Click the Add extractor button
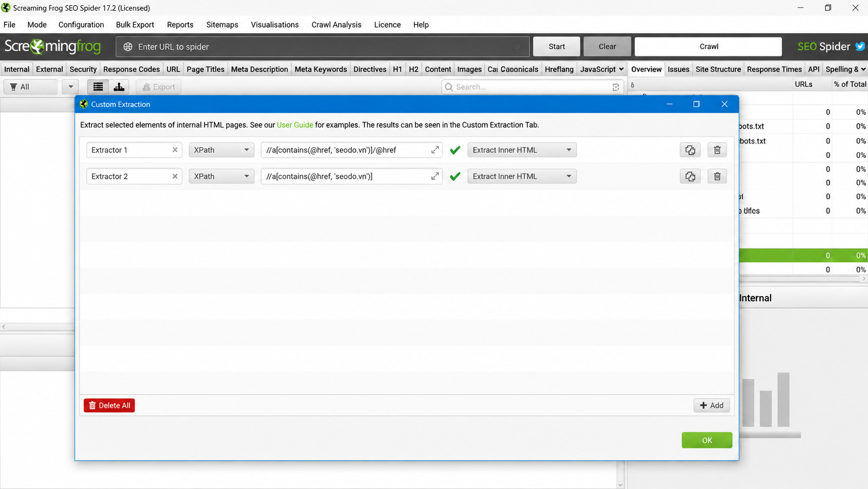The width and height of the screenshot is (868, 489). [x=711, y=405]
